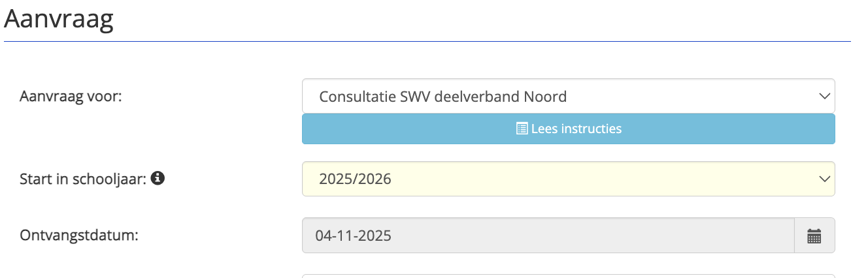Expand the schooljaar dropdown chevron

[x=824, y=179]
